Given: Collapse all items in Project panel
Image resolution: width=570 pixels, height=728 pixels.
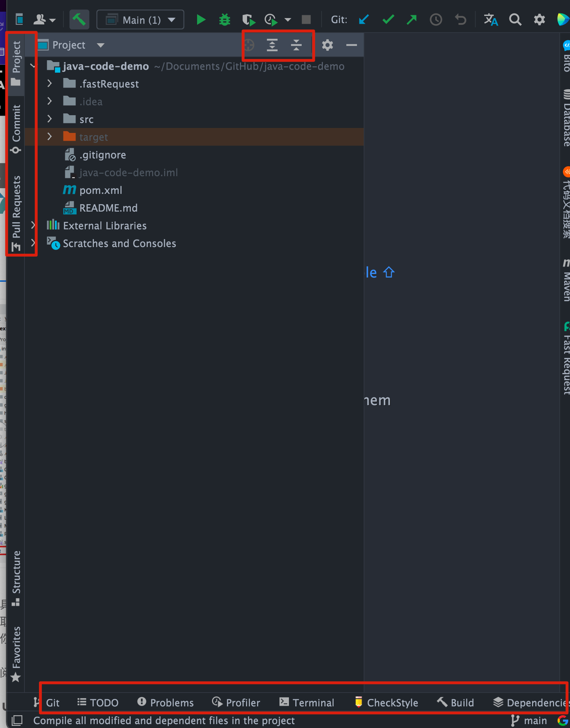Looking at the screenshot, I should (296, 45).
